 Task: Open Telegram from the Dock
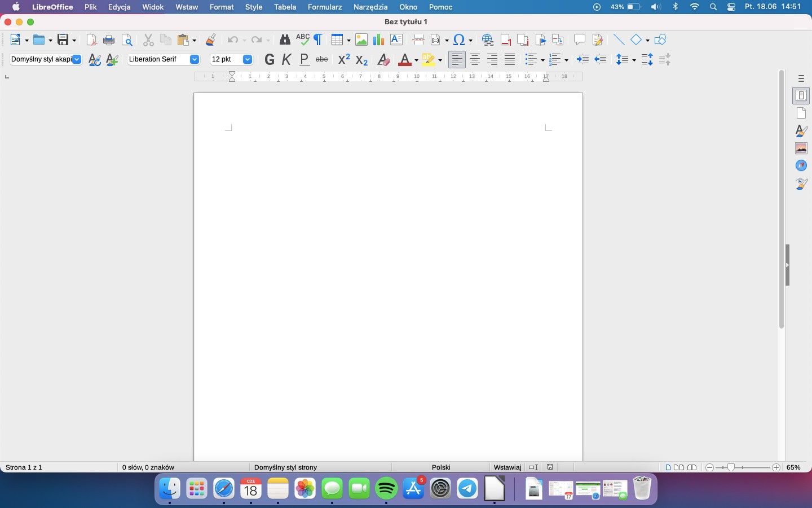point(467,489)
